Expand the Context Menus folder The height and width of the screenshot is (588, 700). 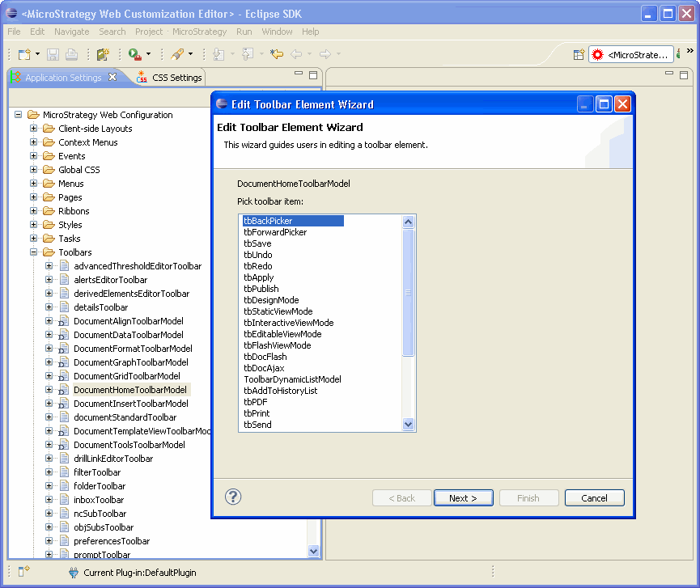click(x=33, y=142)
